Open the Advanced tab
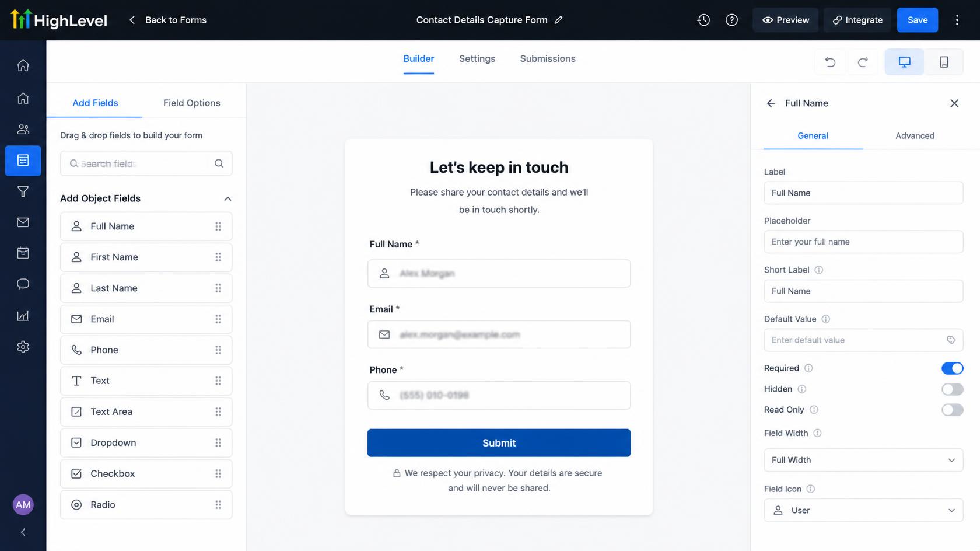This screenshot has height=551, width=980. click(915, 136)
